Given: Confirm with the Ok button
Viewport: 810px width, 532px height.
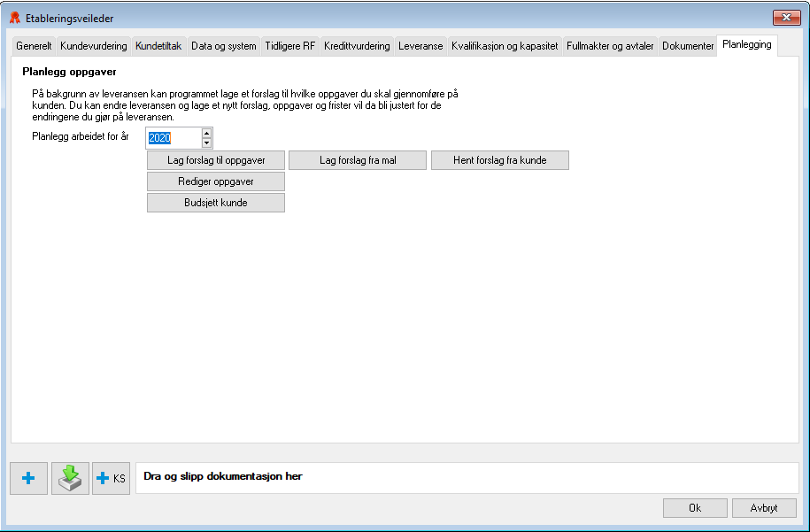Looking at the screenshot, I should 695,508.
